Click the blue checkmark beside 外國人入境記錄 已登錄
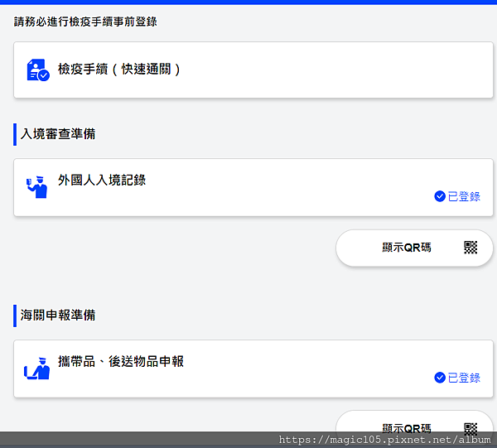This screenshot has height=448, width=497. 440,196
